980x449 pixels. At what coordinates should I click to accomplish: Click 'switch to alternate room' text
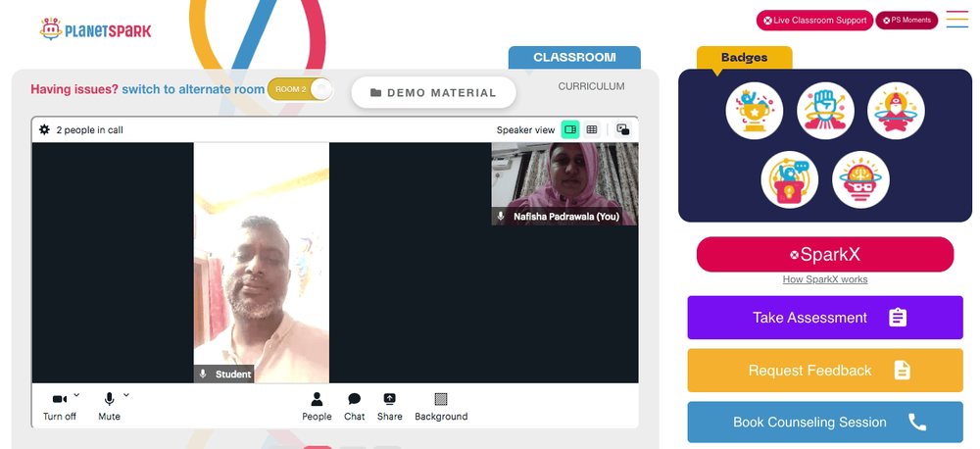193,89
